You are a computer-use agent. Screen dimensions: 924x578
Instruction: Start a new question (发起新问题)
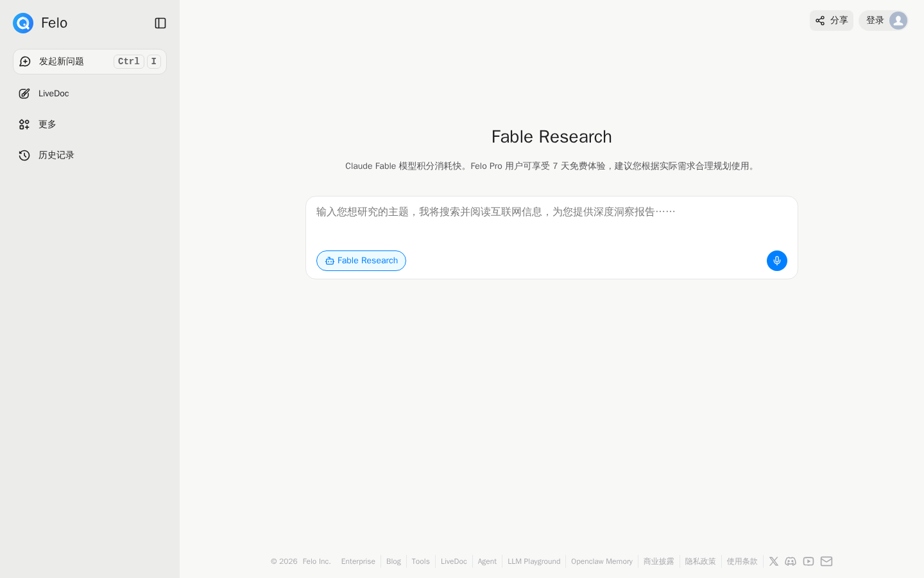coord(90,62)
